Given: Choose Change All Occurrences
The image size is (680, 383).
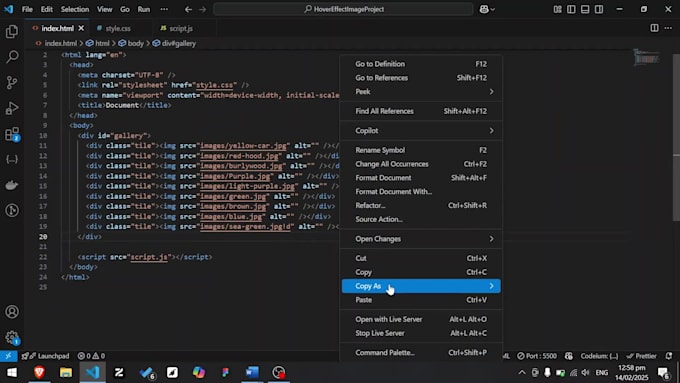Looking at the screenshot, I should click(421, 164).
